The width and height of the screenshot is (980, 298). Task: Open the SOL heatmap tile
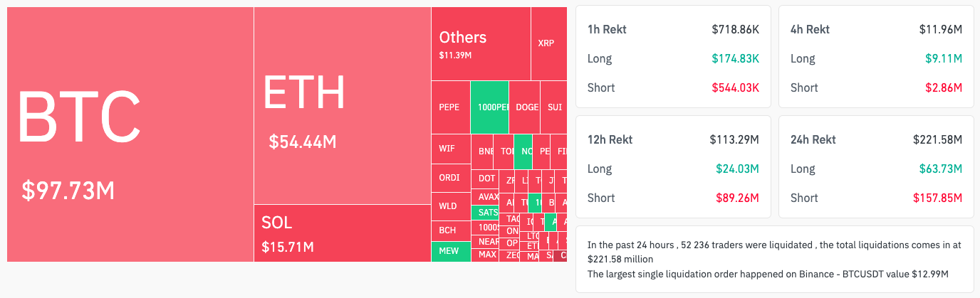pyautogui.click(x=342, y=233)
